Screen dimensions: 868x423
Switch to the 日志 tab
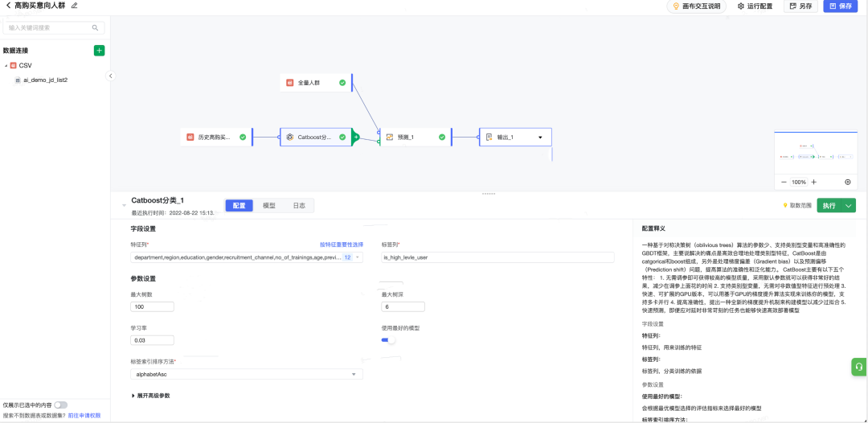[x=299, y=205]
